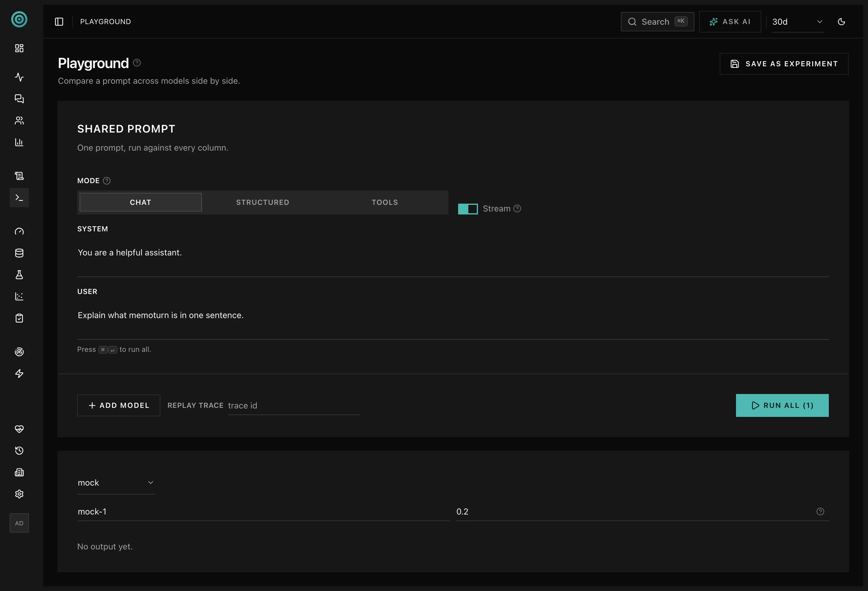Click the help icon next to MODE
The width and height of the screenshot is (868, 591).
(x=107, y=181)
